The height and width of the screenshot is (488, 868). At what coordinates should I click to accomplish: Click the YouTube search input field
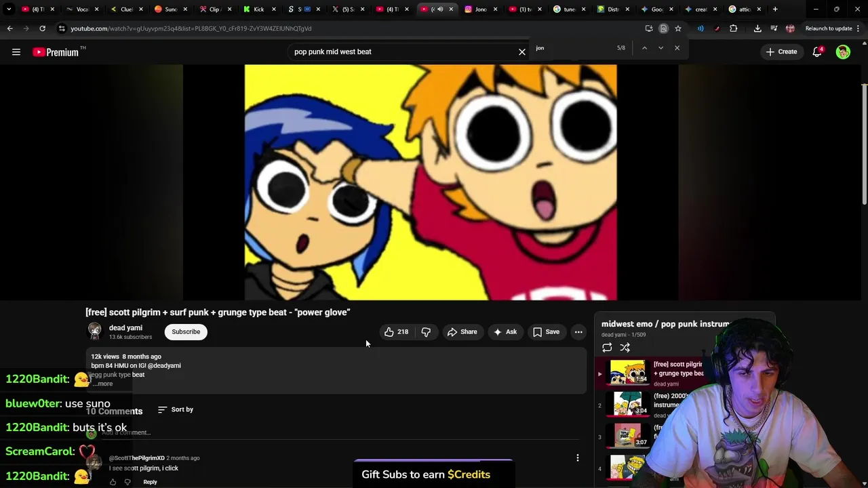[403, 52]
